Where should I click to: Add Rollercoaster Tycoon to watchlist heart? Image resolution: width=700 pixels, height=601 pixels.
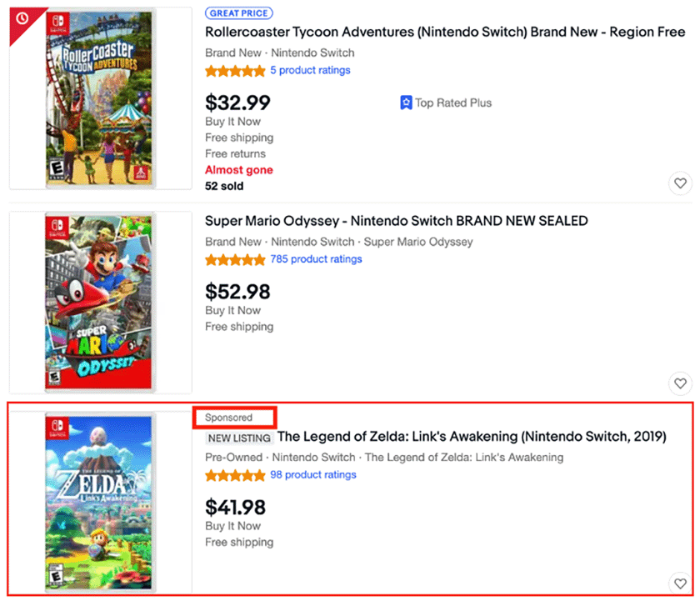coord(680,183)
